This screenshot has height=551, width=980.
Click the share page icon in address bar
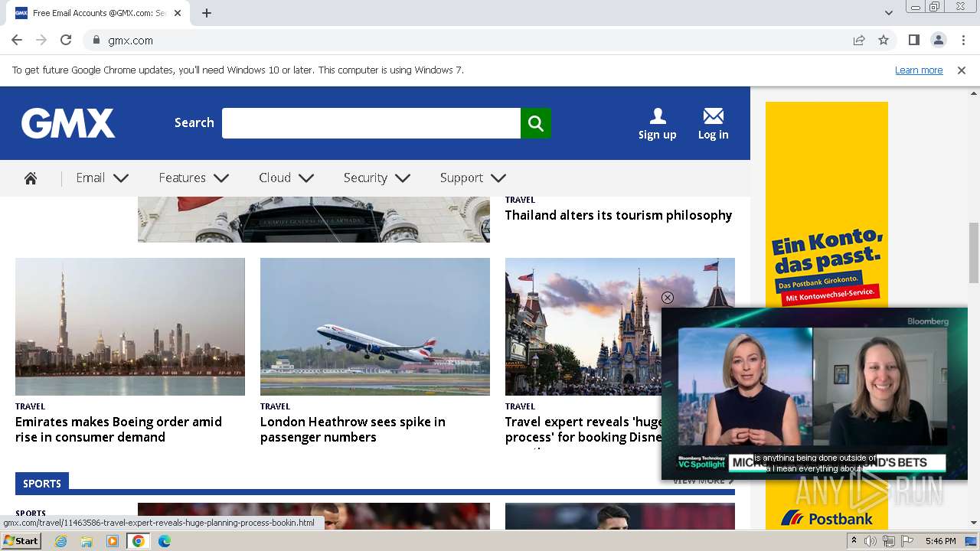(859, 40)
